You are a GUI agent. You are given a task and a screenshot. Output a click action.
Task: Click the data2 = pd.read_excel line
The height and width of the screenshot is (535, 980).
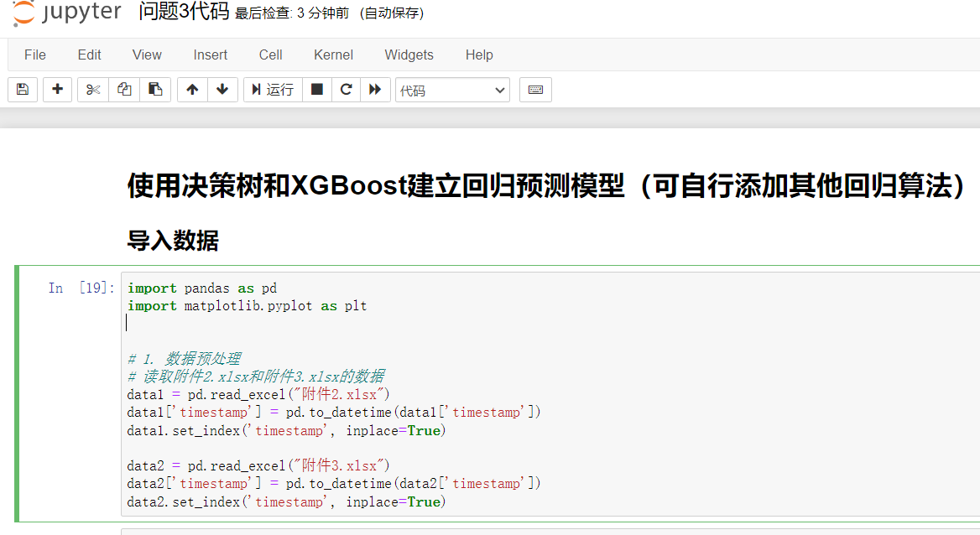click(258, 465)
